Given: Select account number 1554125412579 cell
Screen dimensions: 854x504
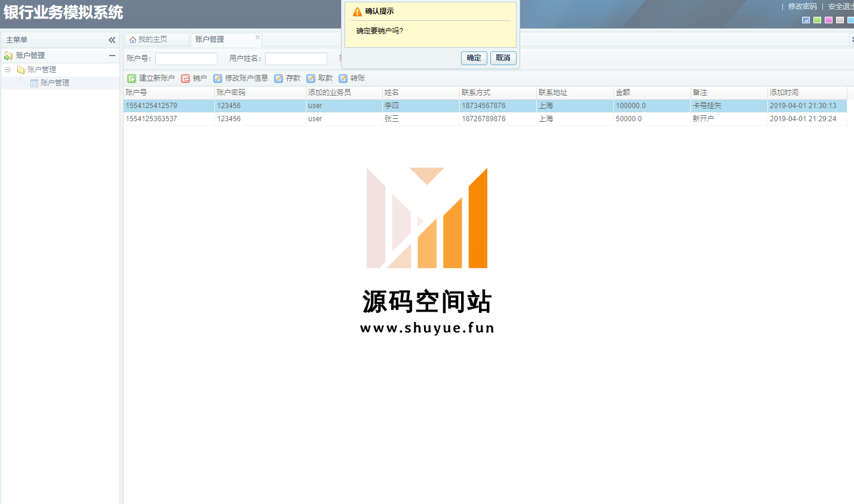Looking at the screenshot, I should point(169,106).
